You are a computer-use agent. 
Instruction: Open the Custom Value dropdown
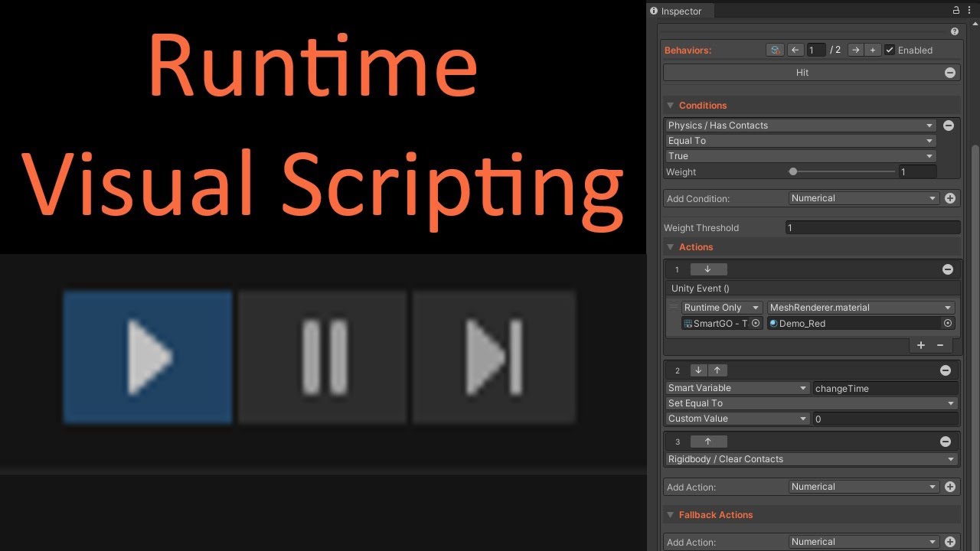tap(738, 419)
